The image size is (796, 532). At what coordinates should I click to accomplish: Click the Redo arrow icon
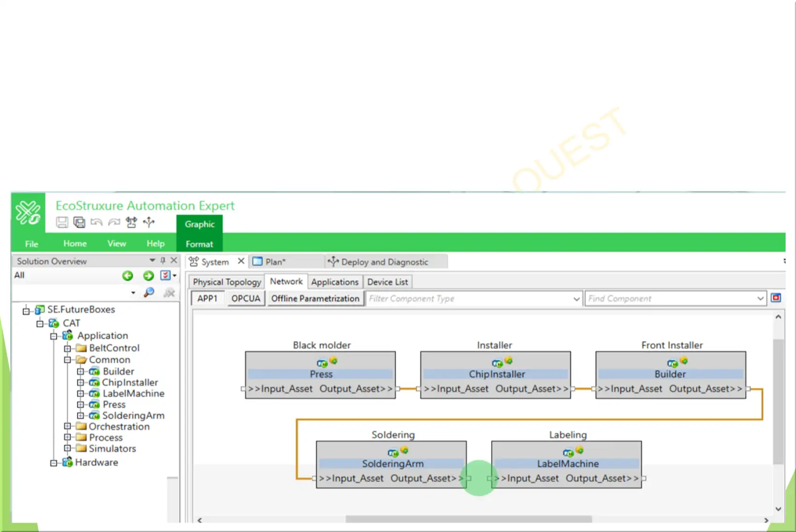[114, 222]
